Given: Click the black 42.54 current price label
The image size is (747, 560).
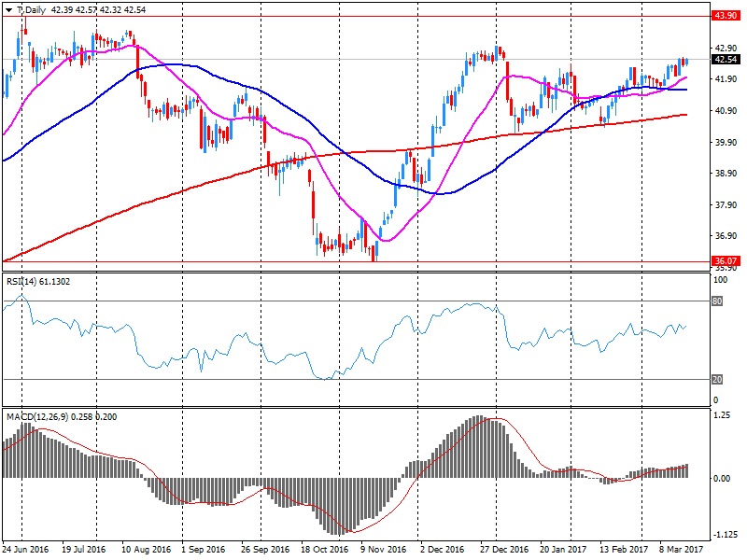Looking at the screenshot, I should click(726, 60).
